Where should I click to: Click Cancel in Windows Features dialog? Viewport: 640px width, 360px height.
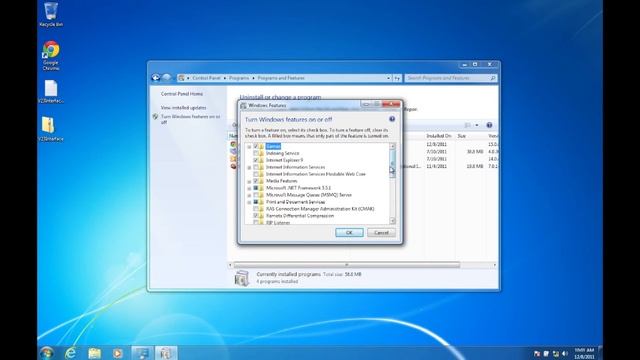coord(381,232)
